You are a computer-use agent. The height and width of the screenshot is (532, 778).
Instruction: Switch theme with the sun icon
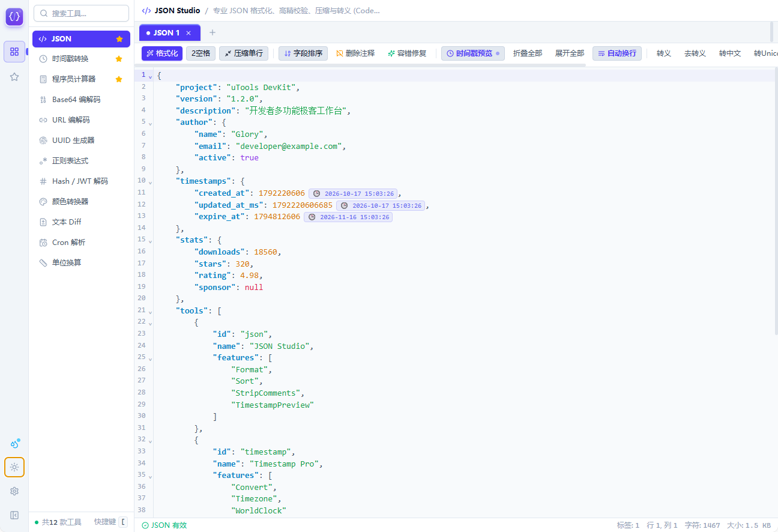(x=14, y=467)
